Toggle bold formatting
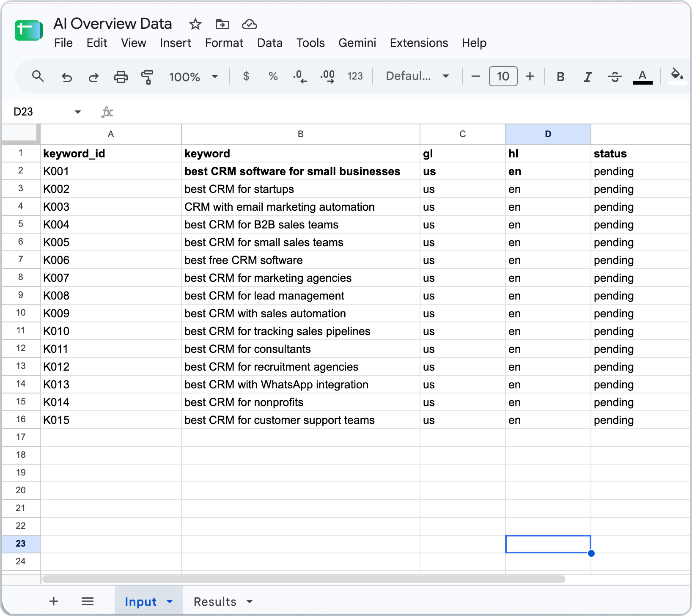This screenshot has width=692, height=616. point(560,77)
